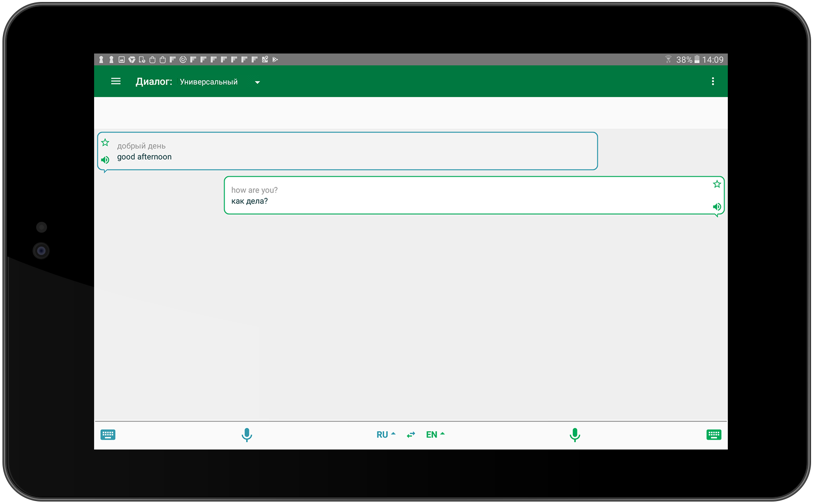
Task: Tap the play store notification icon in status bar
Action: click(x=275, y=59)
